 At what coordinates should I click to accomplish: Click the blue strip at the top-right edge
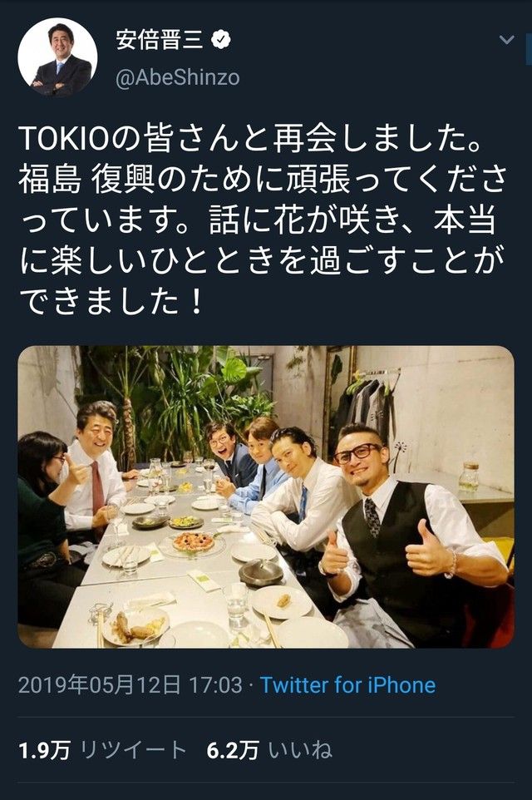pyautogui.click(x=529, y=47)
